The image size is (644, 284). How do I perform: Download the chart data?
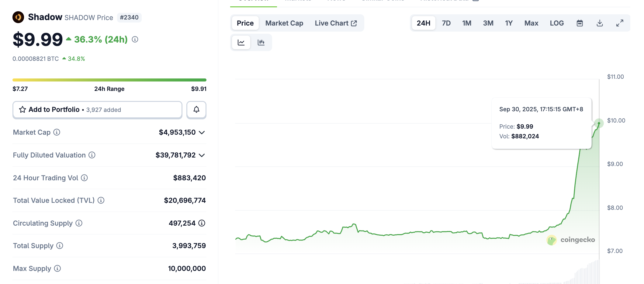599,23
